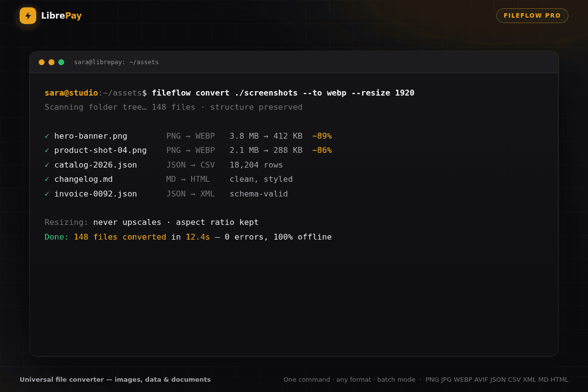Screen dimensions: 588x392
Task: Select file name product-shot-04.png
Action: [x=100, y=150]
